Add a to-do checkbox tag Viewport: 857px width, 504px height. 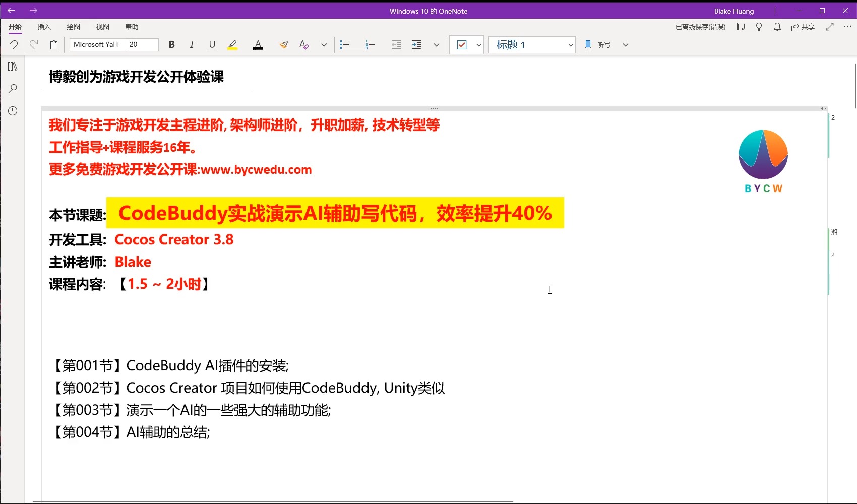coord(462,45)
